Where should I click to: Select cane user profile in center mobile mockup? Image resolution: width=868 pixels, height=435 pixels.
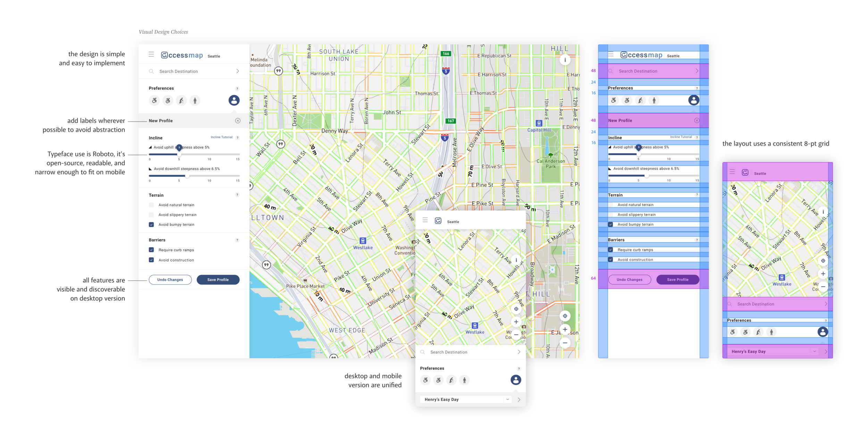(x=451, y=380)
